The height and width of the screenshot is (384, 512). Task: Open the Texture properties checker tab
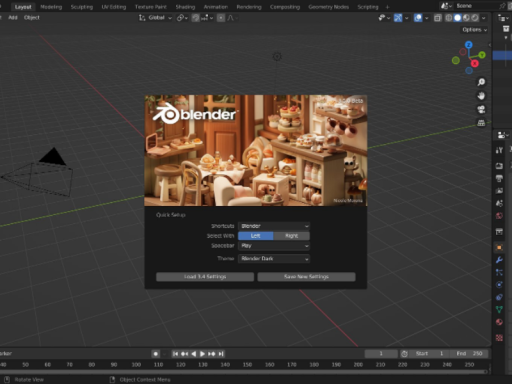(x=499, y=338)
